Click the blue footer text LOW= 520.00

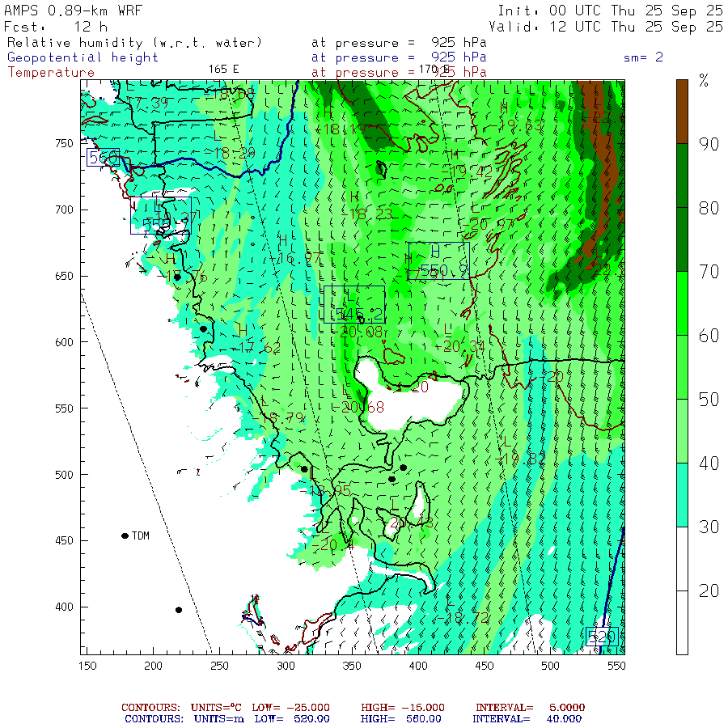pyautogui.click(x=292, y=719)
